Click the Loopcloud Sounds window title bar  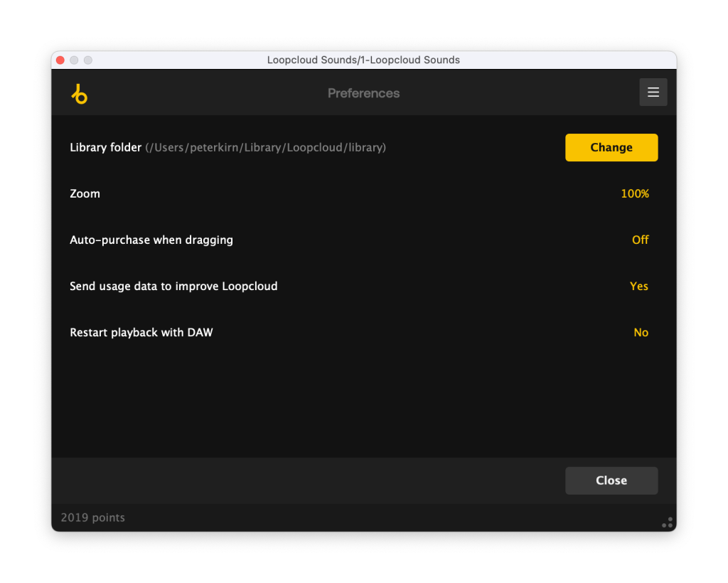[363, 60]
